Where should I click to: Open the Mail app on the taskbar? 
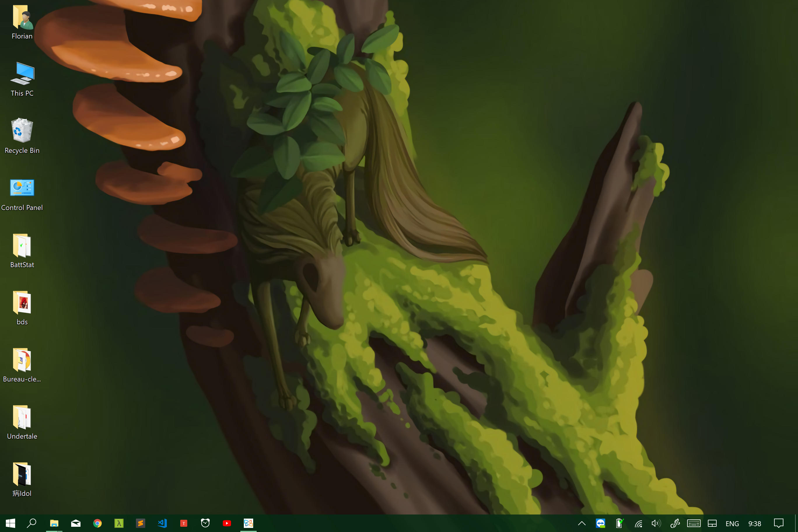pos(76,523)
